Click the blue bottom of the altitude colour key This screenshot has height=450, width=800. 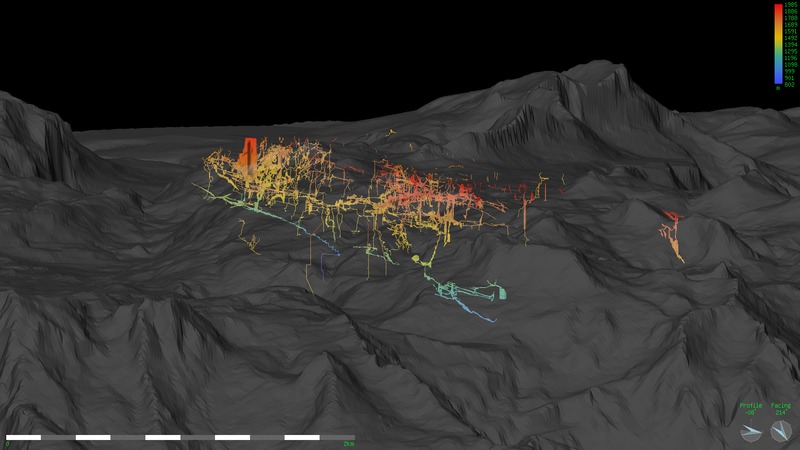point(777,80)
